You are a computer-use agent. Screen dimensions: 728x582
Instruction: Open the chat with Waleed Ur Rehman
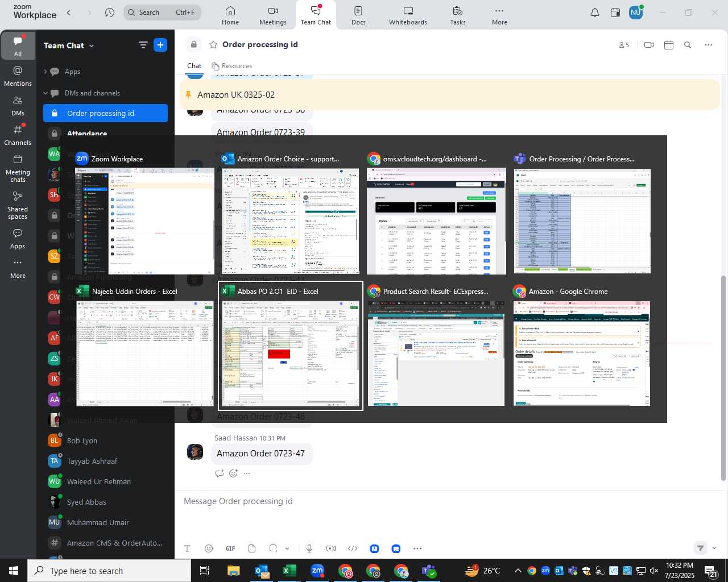pyautogui.click(x=105, y=481)
